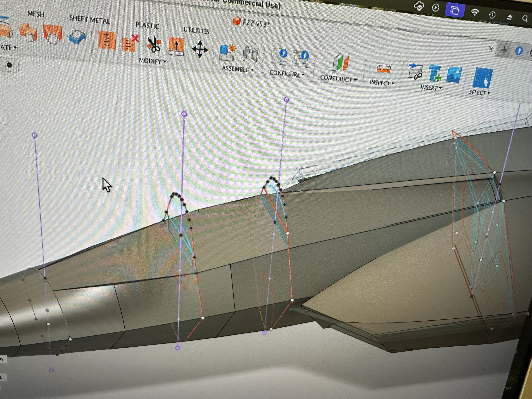Select the Move/Copy four-arrow tool

[x=200, y=49]
